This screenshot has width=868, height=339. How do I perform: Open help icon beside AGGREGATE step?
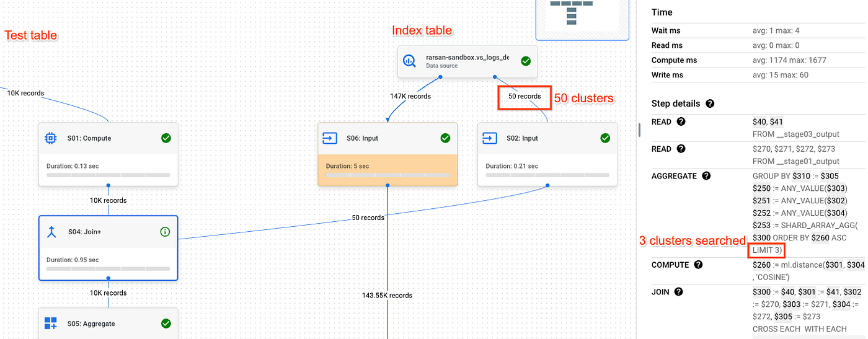click(706, 176)
